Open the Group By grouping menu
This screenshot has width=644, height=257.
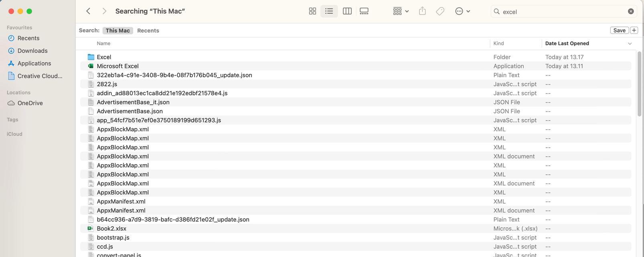(401, 11)
